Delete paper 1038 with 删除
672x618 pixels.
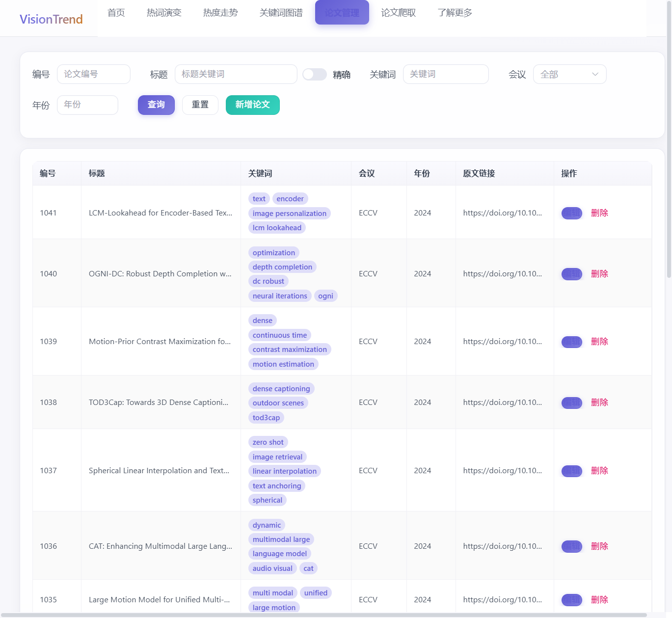tap(599, 402)
